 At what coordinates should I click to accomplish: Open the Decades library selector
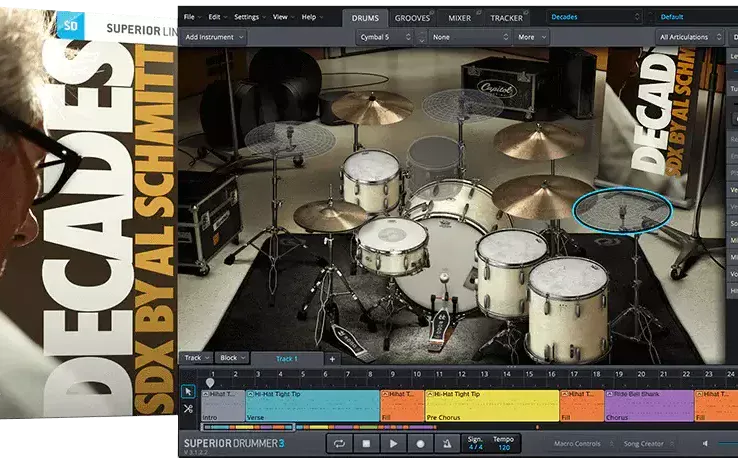pos(594,17)
